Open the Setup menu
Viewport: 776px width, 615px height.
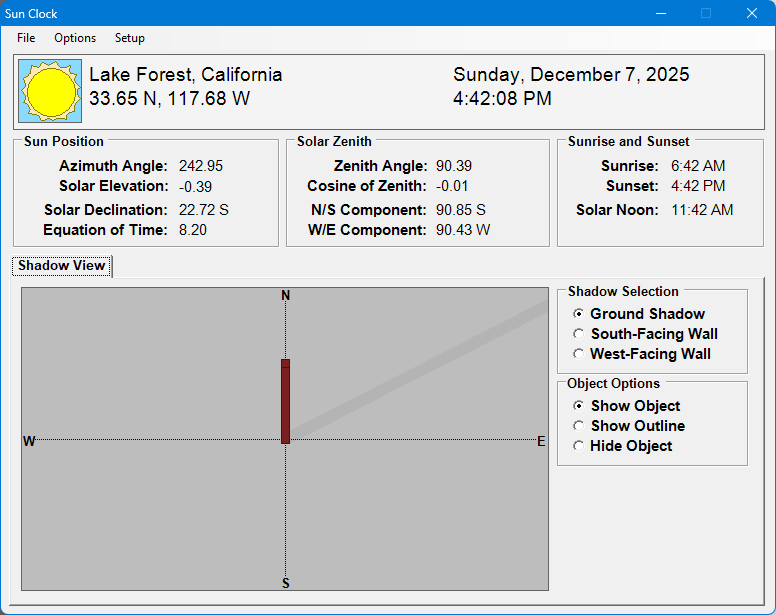point(129,38)
